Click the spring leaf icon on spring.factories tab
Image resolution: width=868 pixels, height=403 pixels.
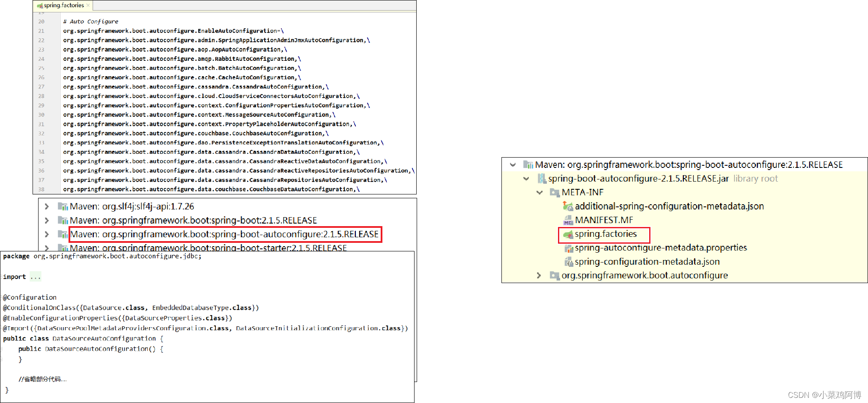40,6
